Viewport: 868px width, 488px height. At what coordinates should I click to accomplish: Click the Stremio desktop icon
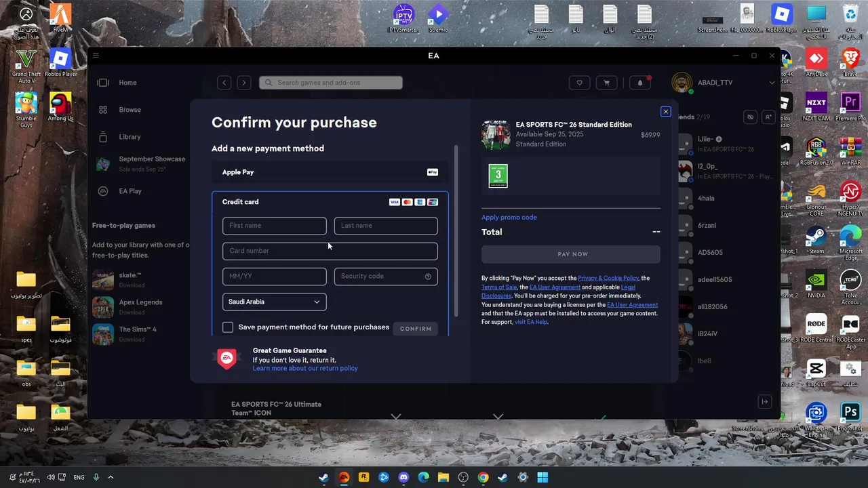[x=438, y=18]
